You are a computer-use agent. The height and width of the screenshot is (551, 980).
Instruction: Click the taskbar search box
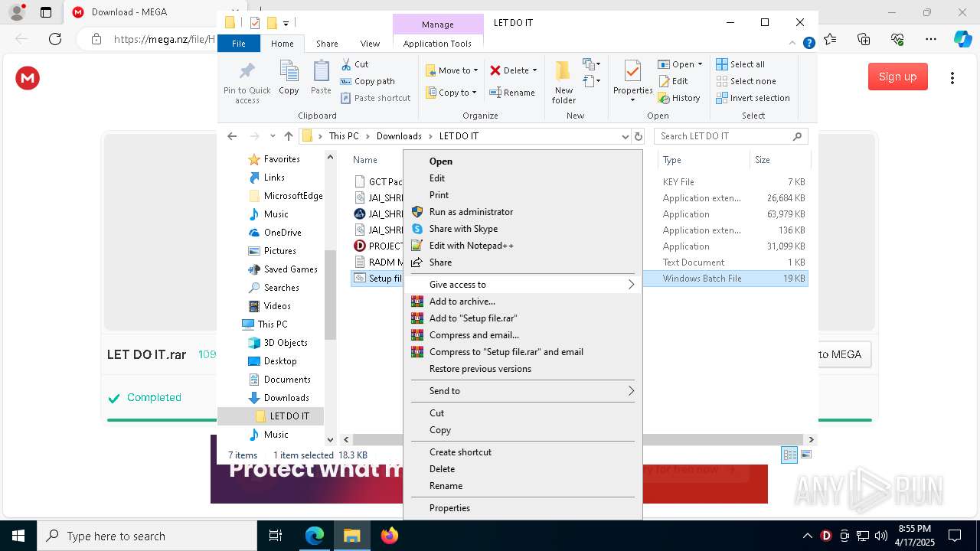click(147, 536)
